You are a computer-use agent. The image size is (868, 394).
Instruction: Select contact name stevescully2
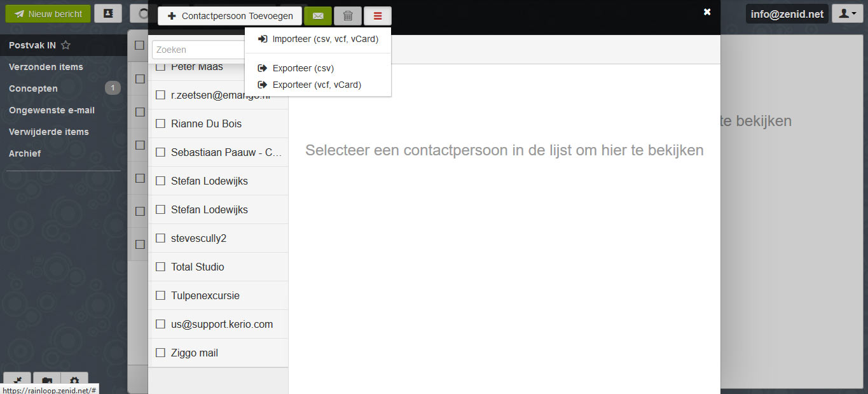198,238
